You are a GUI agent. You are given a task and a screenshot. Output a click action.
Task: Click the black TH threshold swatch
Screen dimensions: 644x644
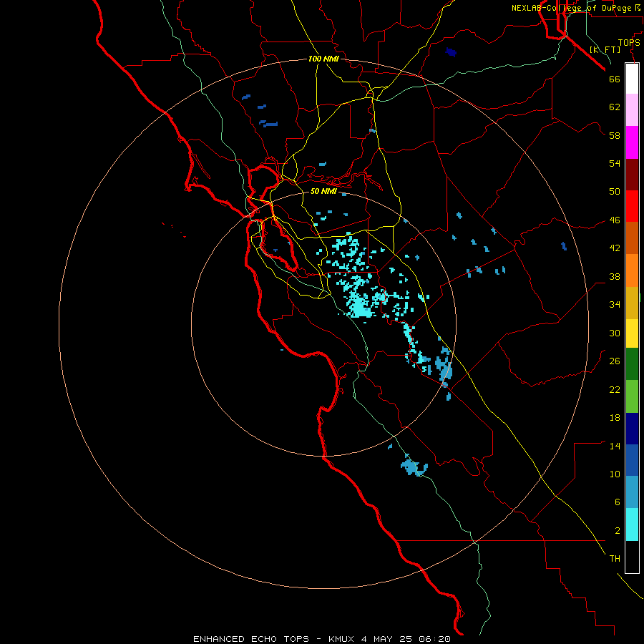[632, 557]
